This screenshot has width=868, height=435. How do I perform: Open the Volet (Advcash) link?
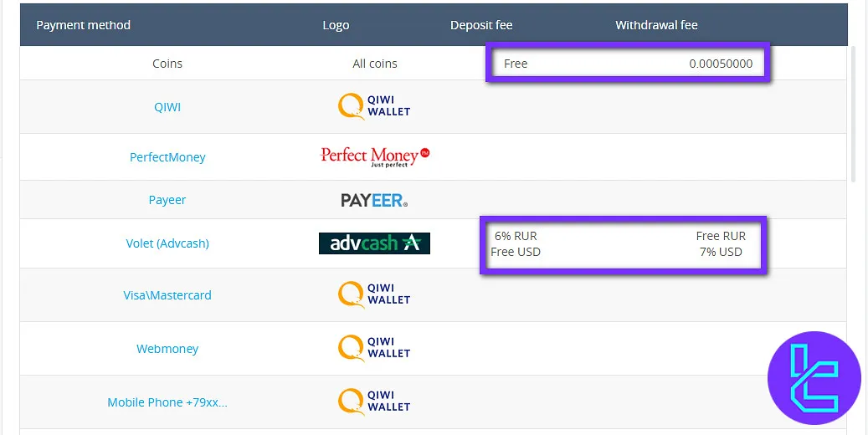point(167,243)
